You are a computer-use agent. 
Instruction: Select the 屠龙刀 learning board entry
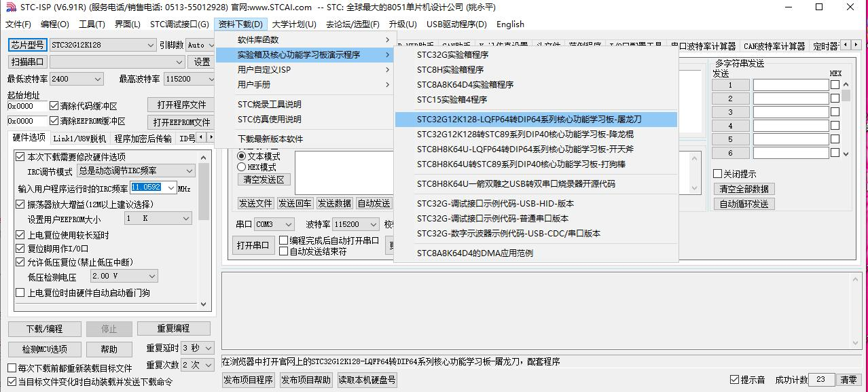536,120
